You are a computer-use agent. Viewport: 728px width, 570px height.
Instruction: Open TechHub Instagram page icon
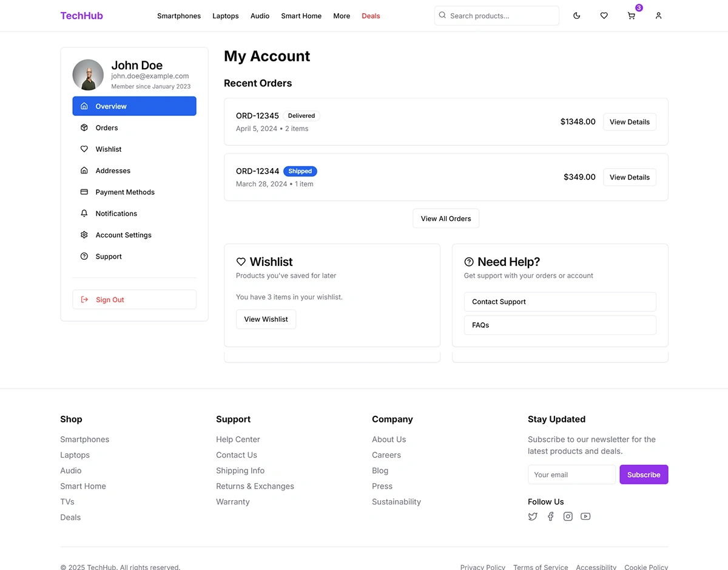568,517
